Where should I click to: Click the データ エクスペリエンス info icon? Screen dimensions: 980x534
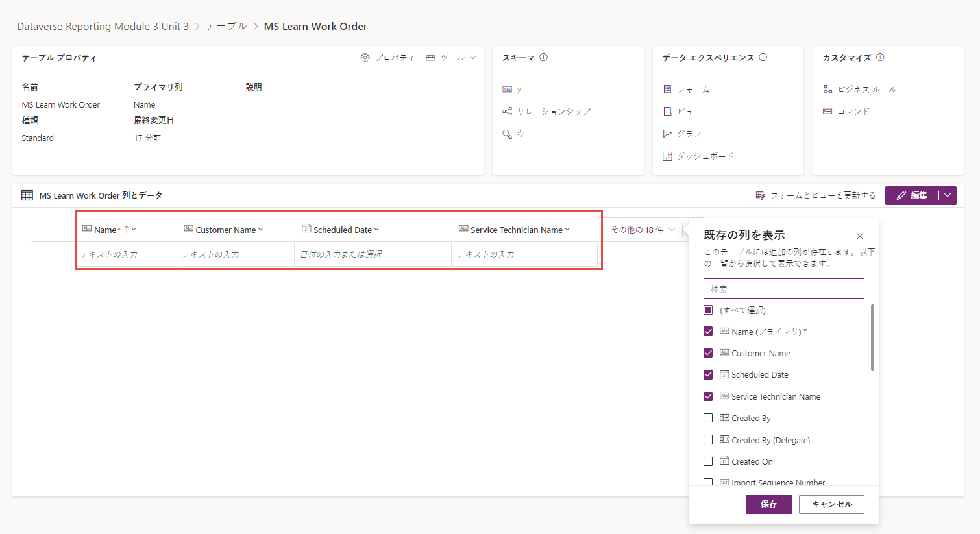pyautogui.click(x=763, y=57)
